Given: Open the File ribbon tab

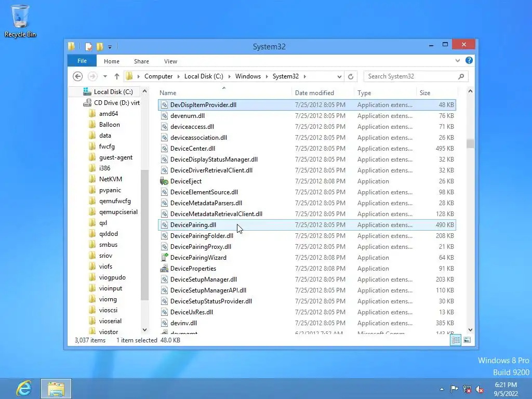Looking at the screenshot, I should click(82, 61).
